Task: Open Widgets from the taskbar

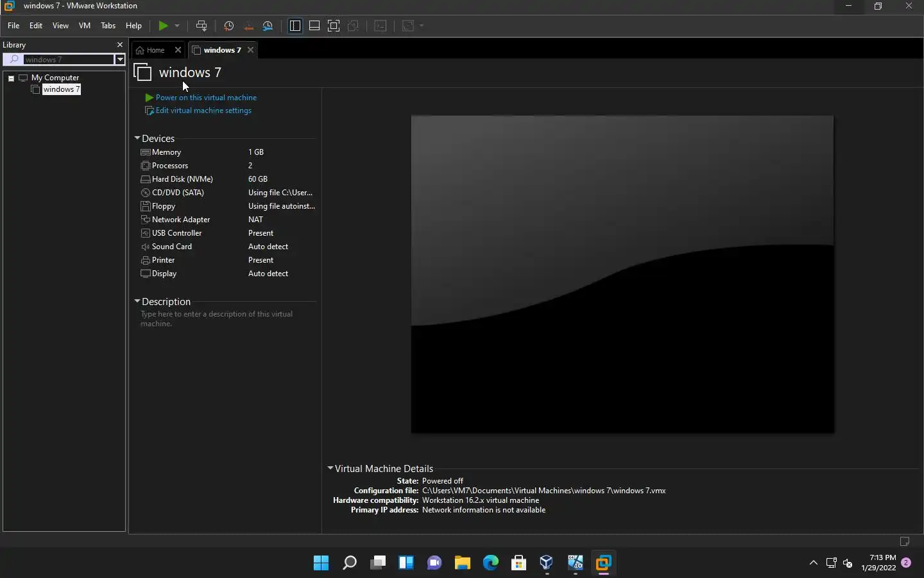Action: pyautogui.click(x=406, y=563)
